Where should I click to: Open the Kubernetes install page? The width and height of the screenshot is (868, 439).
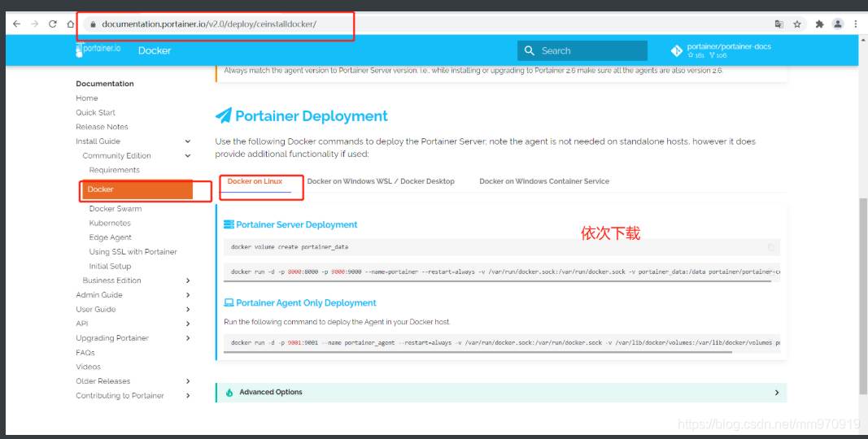click(x=110, y=224)
